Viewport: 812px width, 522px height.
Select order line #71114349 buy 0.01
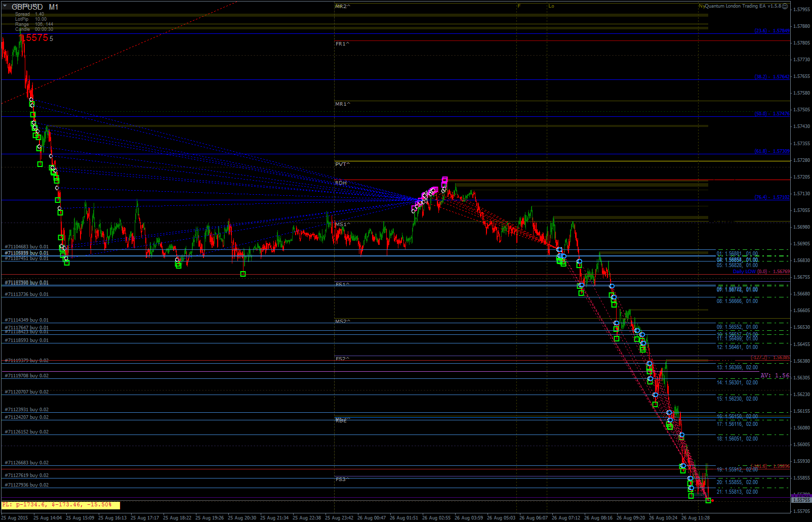pyautogui.click(x=27, y=320)
